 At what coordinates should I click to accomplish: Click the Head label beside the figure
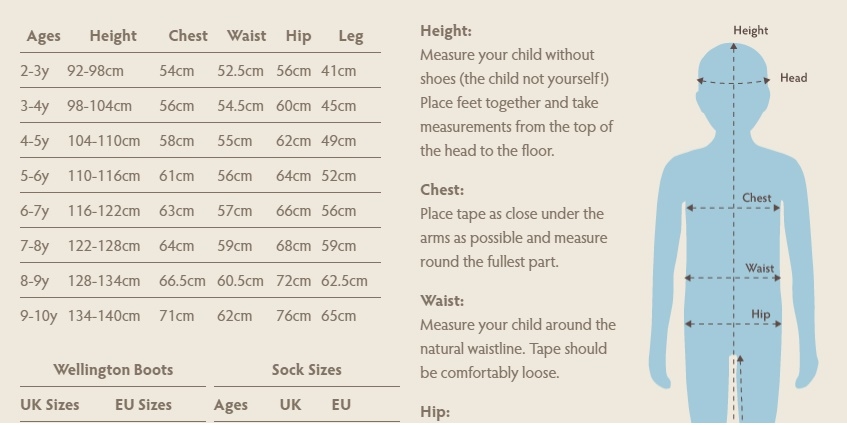pyautogui.click(x=794, y=78)
